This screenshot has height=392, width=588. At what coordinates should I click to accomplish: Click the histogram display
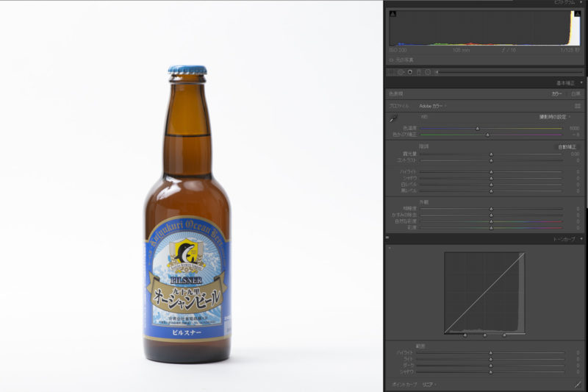485,28
